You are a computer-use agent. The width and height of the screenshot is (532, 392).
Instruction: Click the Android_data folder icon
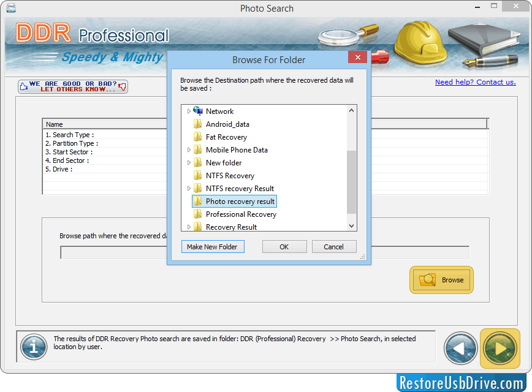coord(198,124)
